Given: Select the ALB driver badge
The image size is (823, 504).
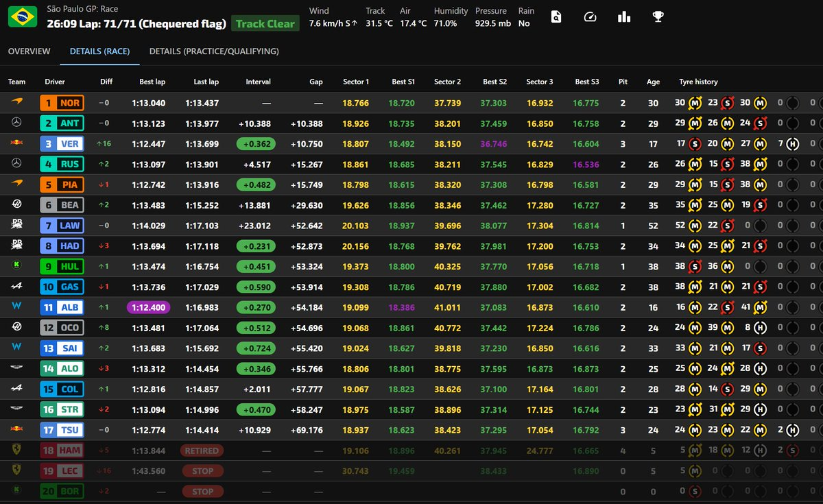Looking at the screenshot, I should (62, 308).
